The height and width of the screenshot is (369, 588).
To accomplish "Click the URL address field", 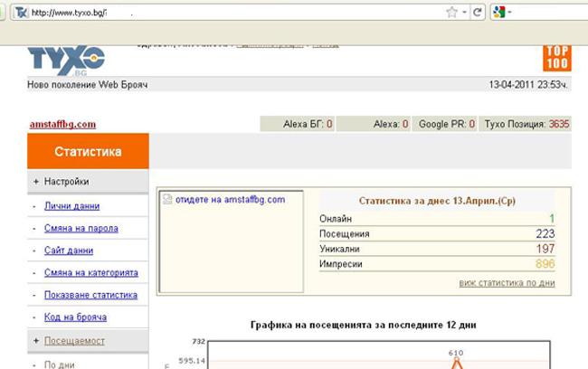I will point(229,13).
